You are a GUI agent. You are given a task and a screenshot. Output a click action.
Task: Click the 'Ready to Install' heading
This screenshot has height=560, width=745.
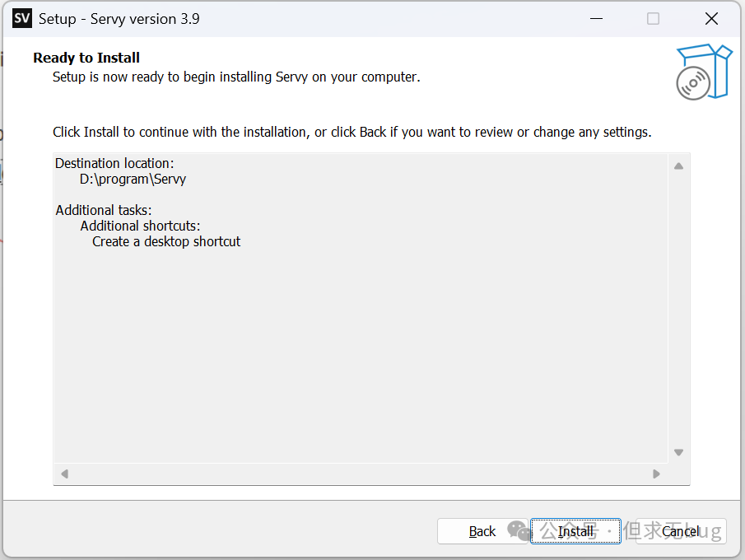(86, 58)
